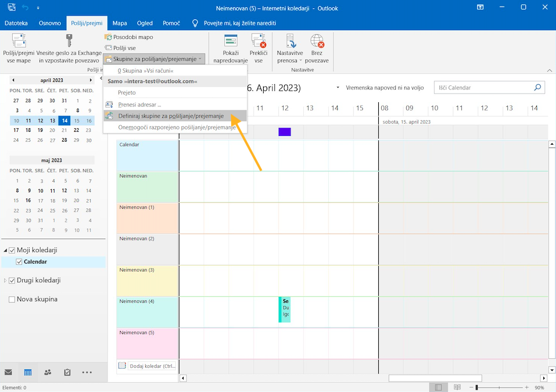Click the Send/Receive all folders icon
The width and height of the screenshot is (556, 392).
coord(19,41)
